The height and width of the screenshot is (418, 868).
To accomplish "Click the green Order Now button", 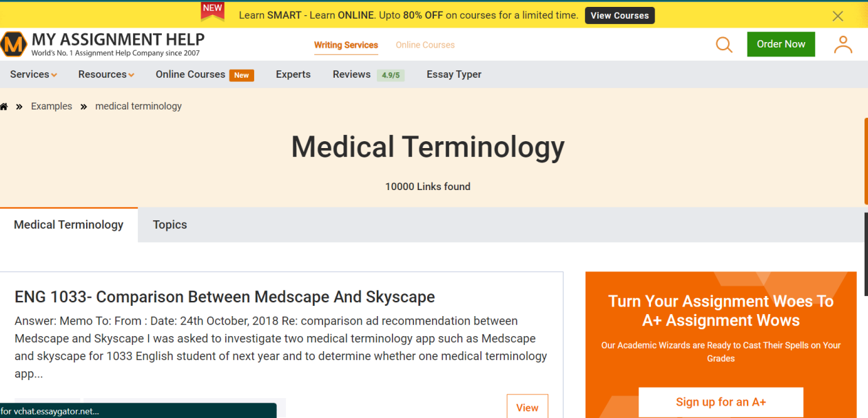I will coord(781,44).
